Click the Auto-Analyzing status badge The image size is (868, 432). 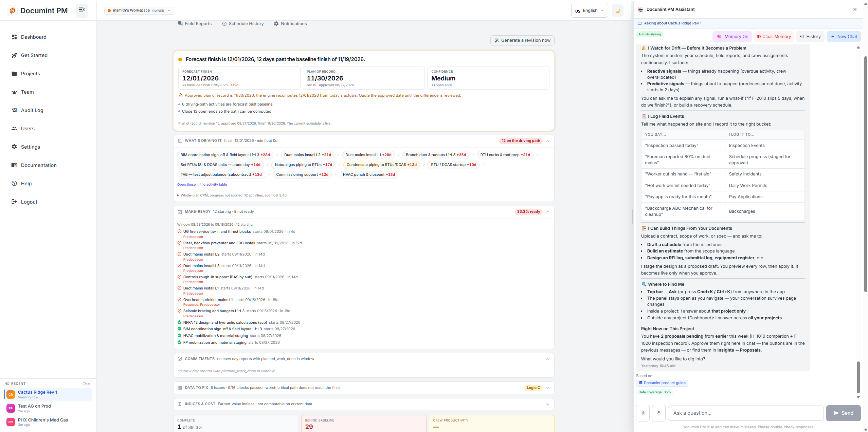(650, 34)
